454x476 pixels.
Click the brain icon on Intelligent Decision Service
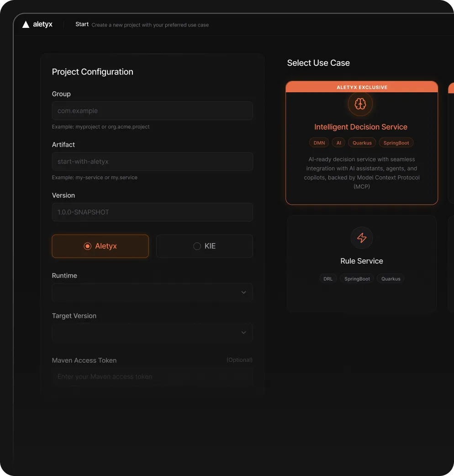(360, 104)
